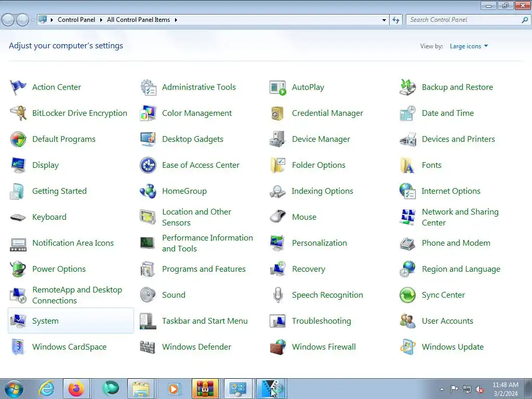532x399 pixels.
Task: Open the View by Large icons dropdown
Action: pos(469,46)
